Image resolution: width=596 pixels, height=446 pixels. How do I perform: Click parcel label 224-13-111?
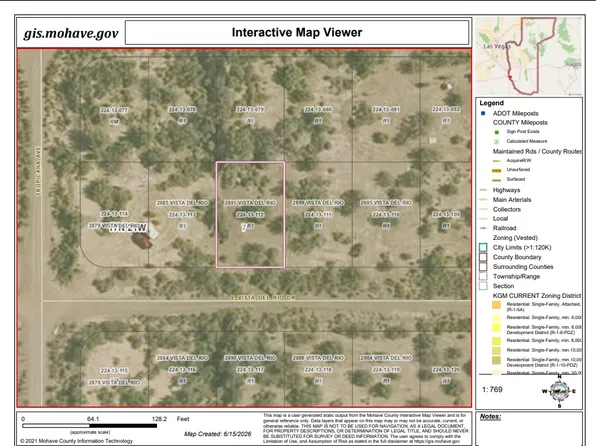pos(318,215)
